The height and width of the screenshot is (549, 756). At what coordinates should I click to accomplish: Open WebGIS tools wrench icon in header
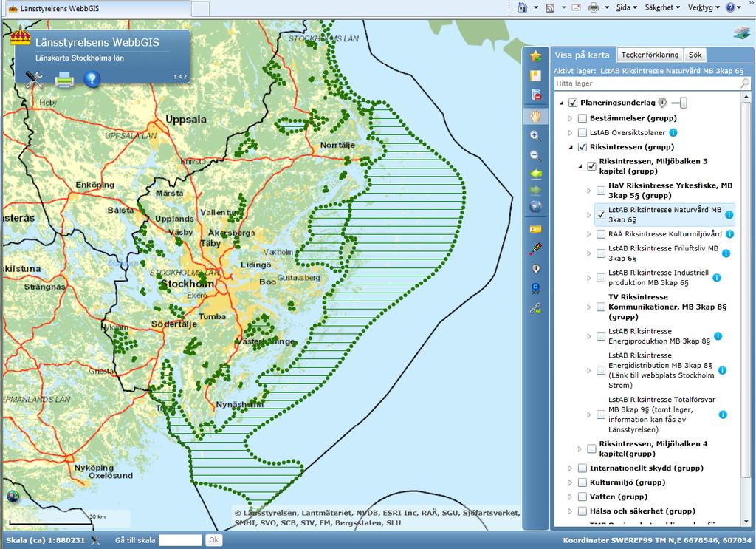(34, 79)
